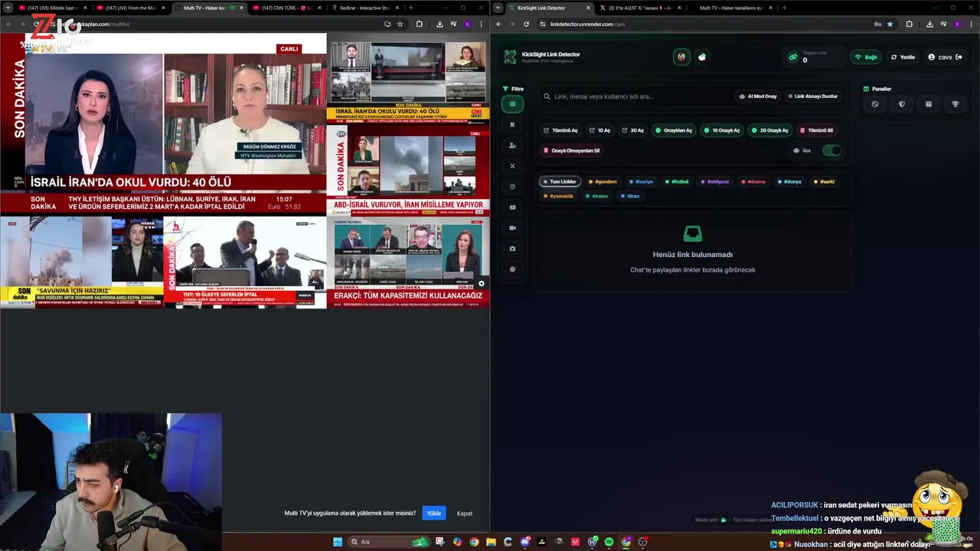Click the 10 Aç button

point(599,130)
